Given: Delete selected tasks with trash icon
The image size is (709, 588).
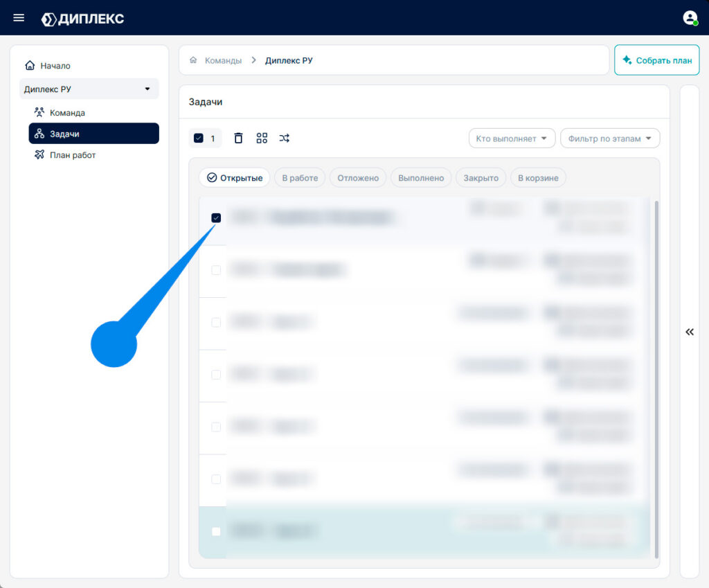Looking at the screenshot, I should pyautogui.click(x=238, y=138).
